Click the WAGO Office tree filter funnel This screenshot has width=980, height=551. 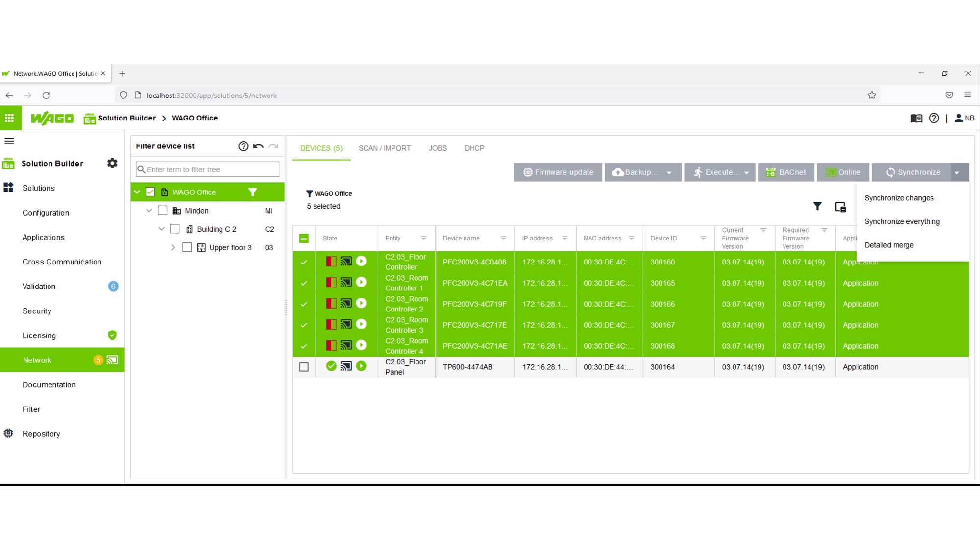point(253,192)
